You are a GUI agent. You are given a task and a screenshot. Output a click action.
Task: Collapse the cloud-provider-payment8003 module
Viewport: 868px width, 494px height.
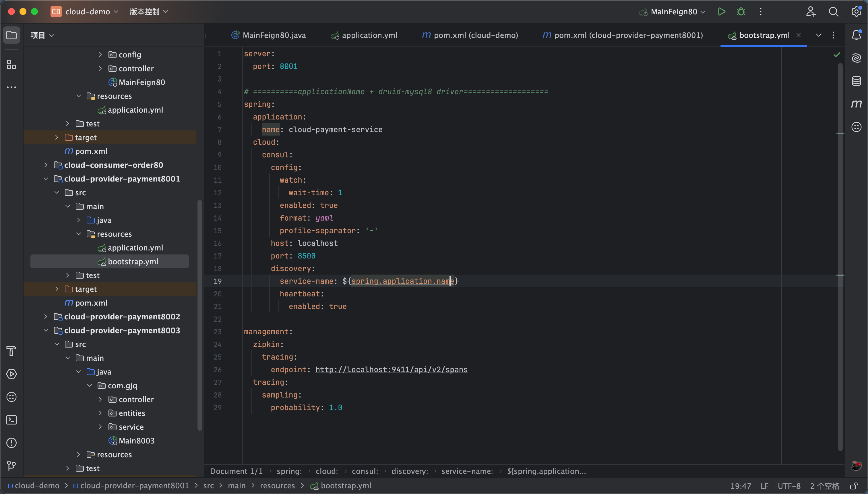(x=46, y=331)
